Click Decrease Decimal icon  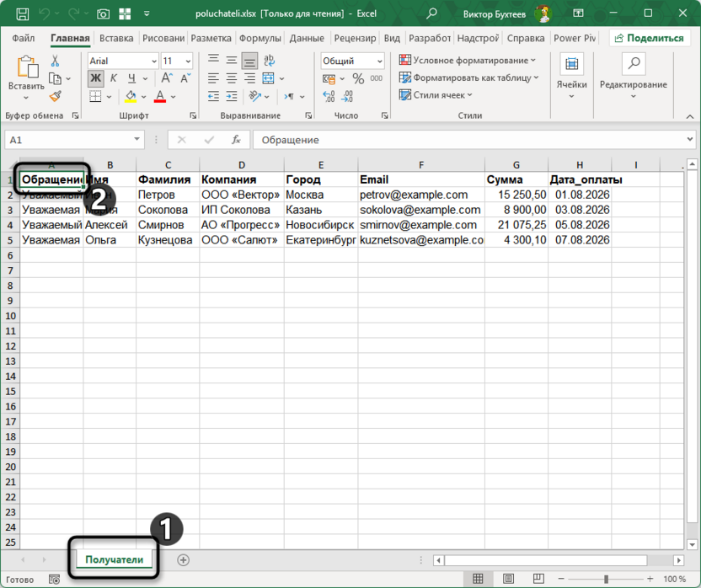coord(347,96)
